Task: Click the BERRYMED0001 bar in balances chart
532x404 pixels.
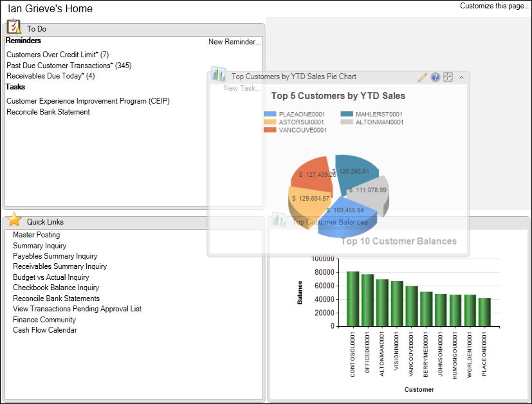Action: (426, 309)
